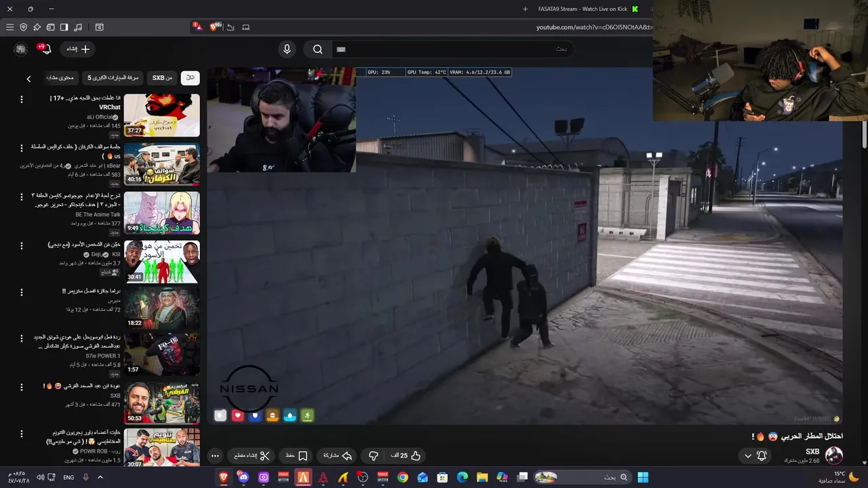Open the Brave browser hamburger menu

9,27
